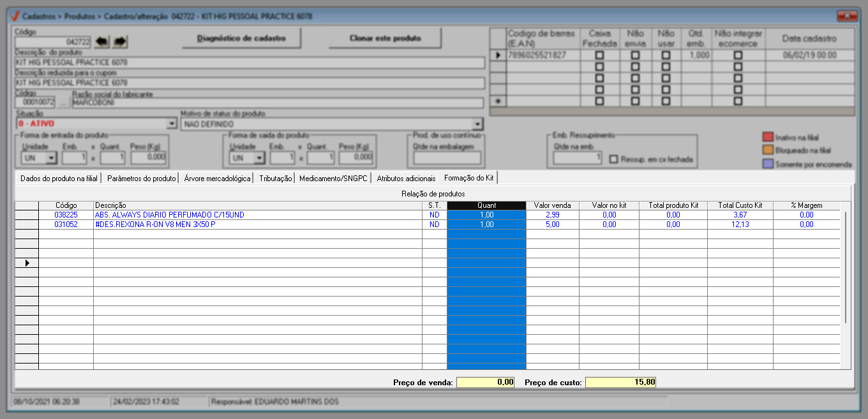Click manufacturer code field 00010072
The image size is (868, 419).
(x=35, y=103)
